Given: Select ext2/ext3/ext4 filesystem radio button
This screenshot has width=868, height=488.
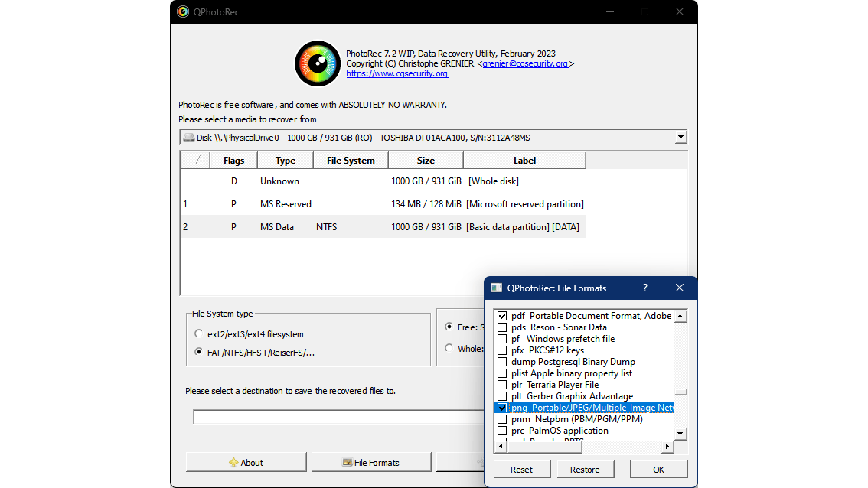Looking at the screenshot, I should [x=200, y=334].
